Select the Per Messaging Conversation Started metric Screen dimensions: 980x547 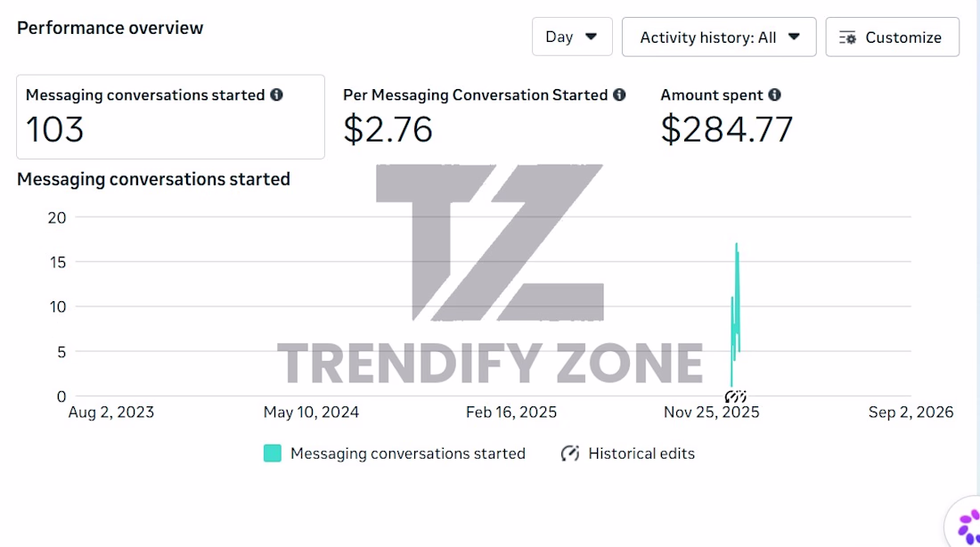[484, 117]
